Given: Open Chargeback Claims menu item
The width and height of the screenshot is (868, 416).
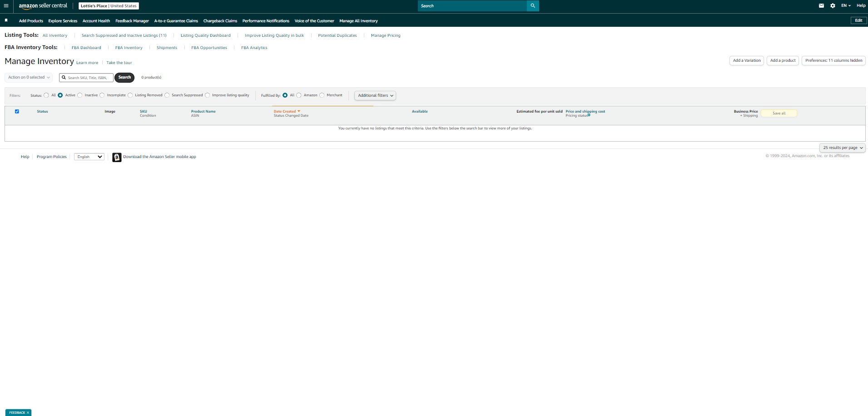Looking at the screenshot, I should point(220,21).
